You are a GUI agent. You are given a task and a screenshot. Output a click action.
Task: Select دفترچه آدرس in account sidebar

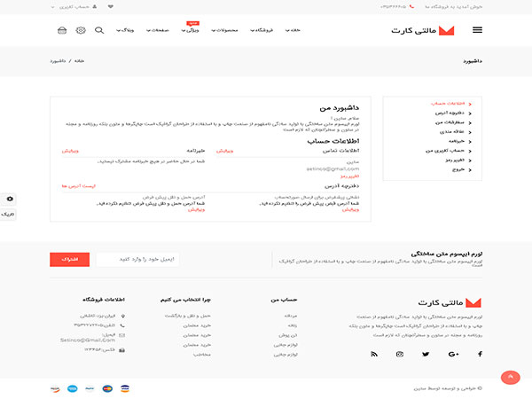coord(452,113)
